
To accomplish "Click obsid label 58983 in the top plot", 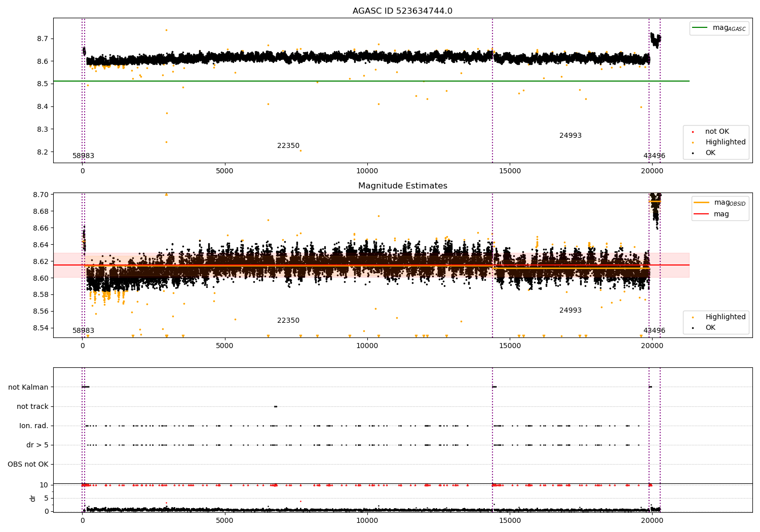I will [x=83, y=156].
